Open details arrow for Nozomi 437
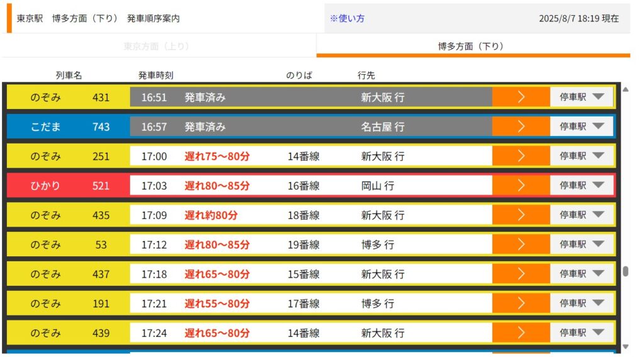 (x=521, y=274)
